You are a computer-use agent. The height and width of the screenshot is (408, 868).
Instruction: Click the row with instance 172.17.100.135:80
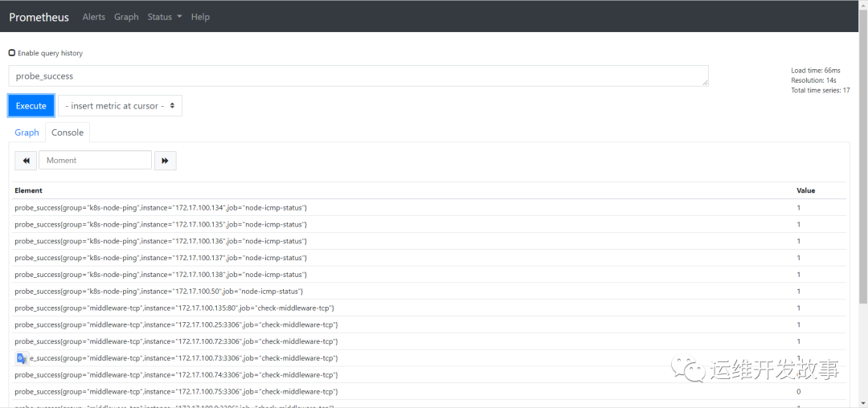click(429, 308)
